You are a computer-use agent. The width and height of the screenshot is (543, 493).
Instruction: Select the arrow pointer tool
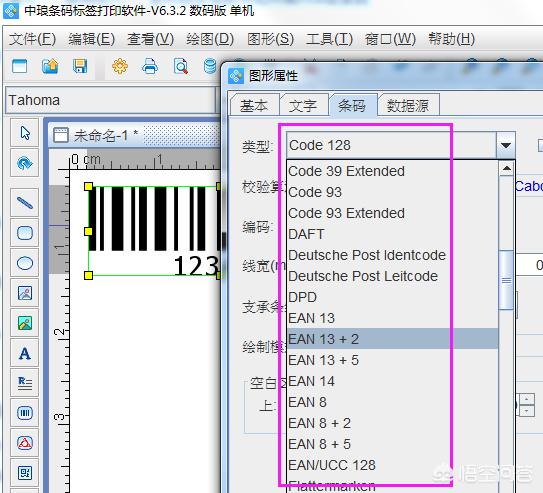click(25, 133)
